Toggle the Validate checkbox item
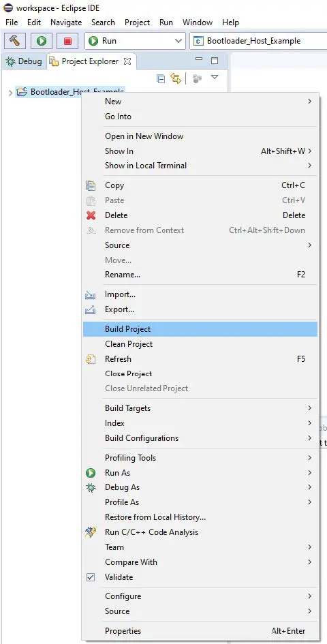Image resolution: width=327 pixels, height=644 pixels. [x=200, y=577]
